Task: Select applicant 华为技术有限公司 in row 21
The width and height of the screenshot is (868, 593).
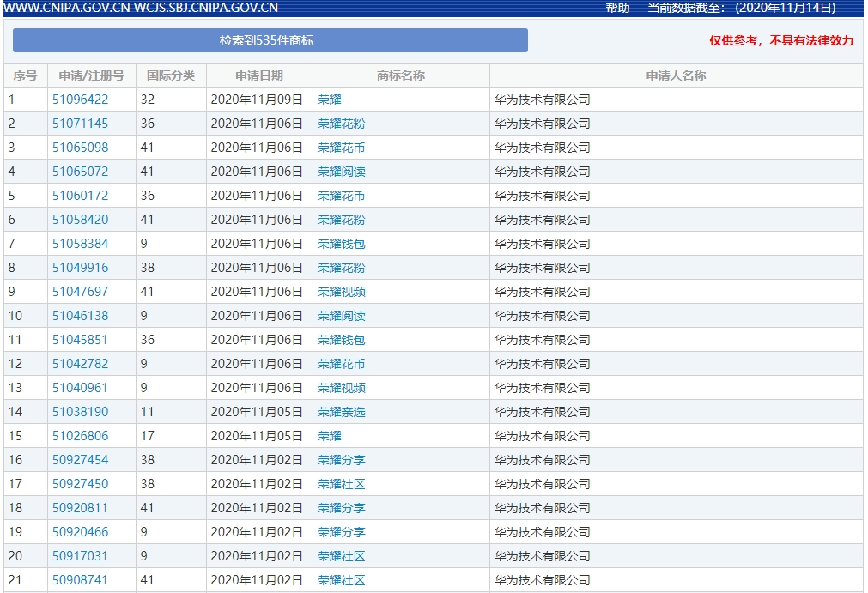Action: 542,580
